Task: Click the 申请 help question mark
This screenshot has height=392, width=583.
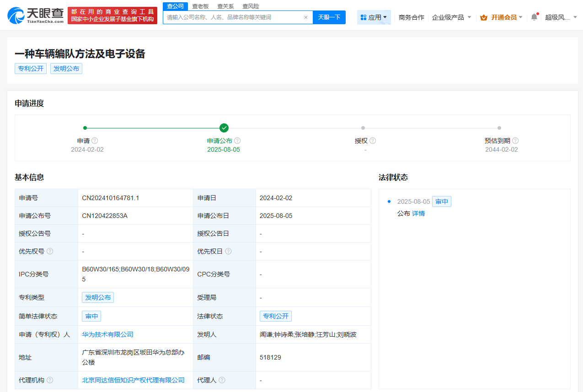Action: coord(94,141)
